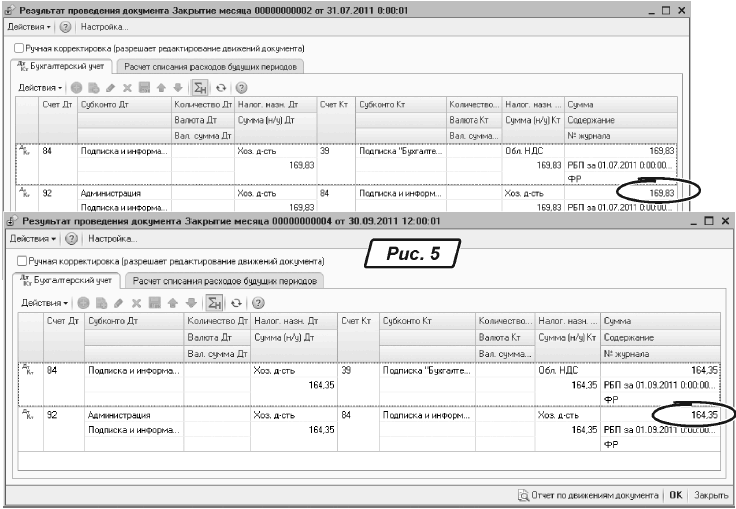Click the Add row icon in the lower table toolbar

pos(85,302)
